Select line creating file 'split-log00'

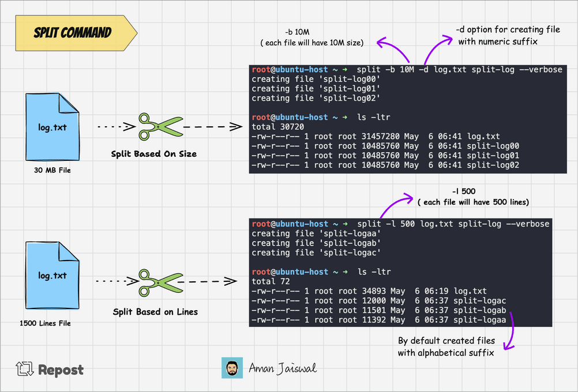click(316, 79)
